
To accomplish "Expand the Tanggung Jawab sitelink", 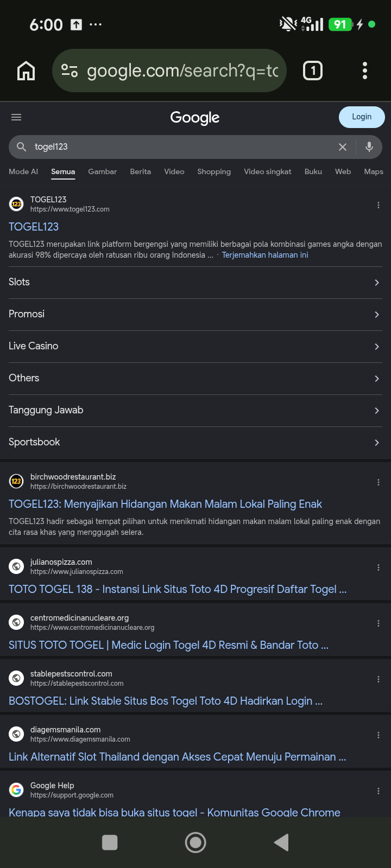I will pyautogui.click(x=195, y=410).
